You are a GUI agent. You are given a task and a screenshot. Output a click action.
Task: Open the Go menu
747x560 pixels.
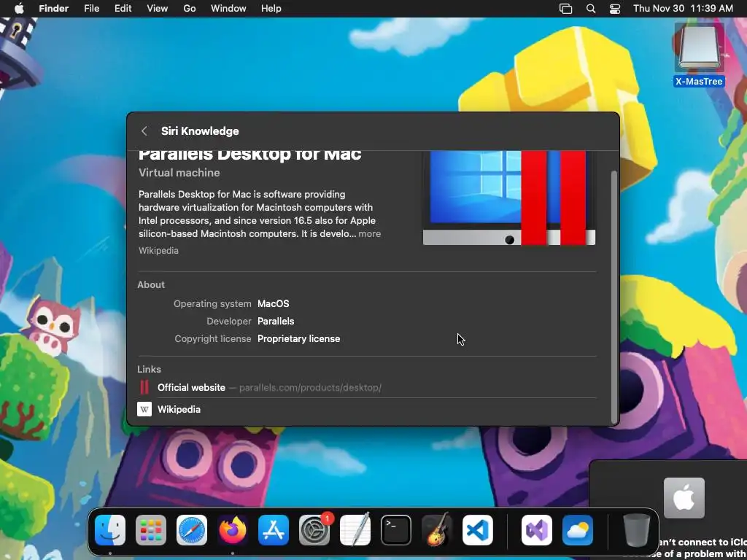click(190, 9)
